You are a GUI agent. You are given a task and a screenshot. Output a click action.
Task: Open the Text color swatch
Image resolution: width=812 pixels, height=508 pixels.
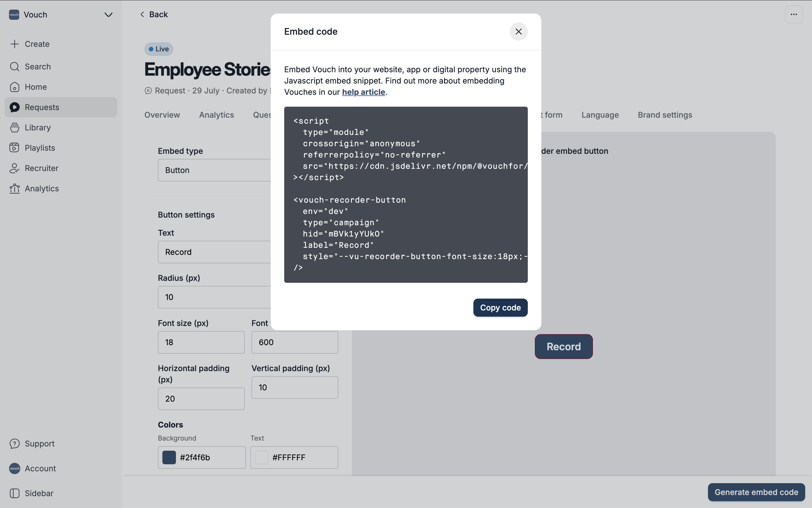pyautogui.click(x=261, y=457)
